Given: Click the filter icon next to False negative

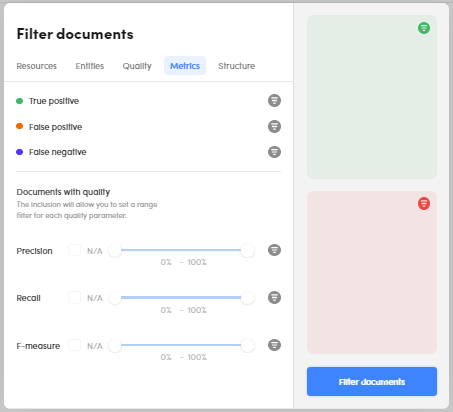Looking at the screenshot, I should click(274, 152).
